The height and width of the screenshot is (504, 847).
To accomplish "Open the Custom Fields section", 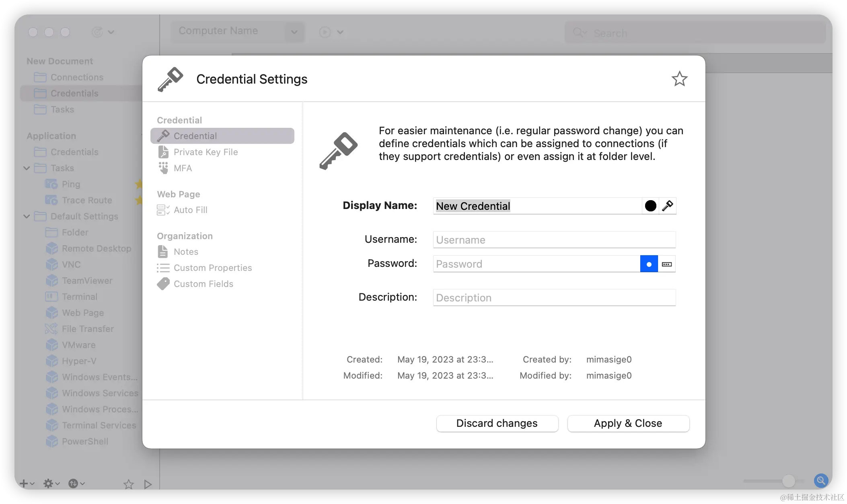I will pyautogui.click(x=203, y=284).
